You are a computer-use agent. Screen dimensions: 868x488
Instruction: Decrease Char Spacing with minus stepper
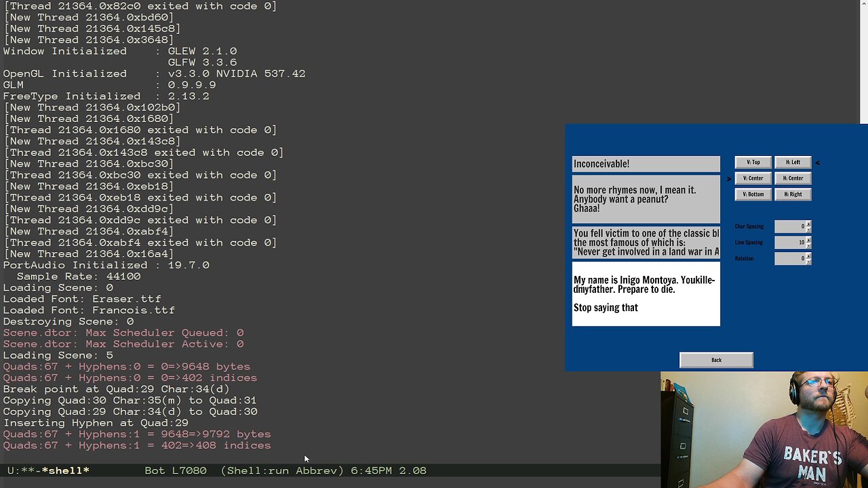point(808,229)
